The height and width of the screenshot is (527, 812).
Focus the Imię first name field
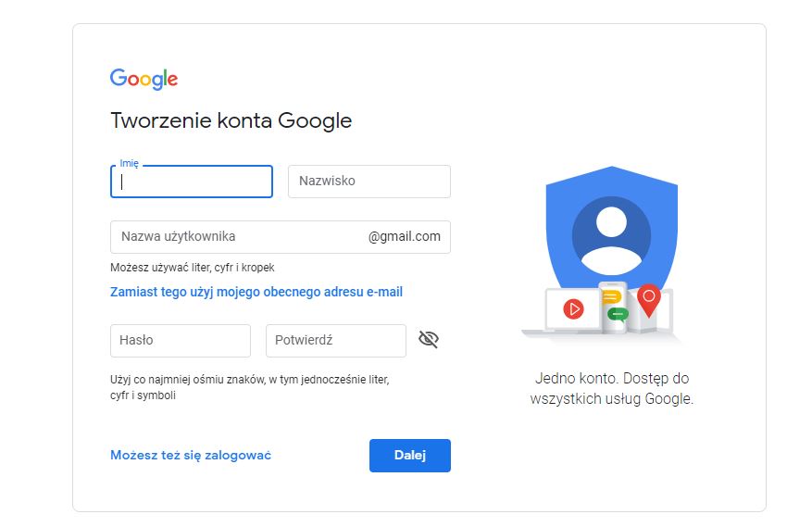tap(192, 182)
